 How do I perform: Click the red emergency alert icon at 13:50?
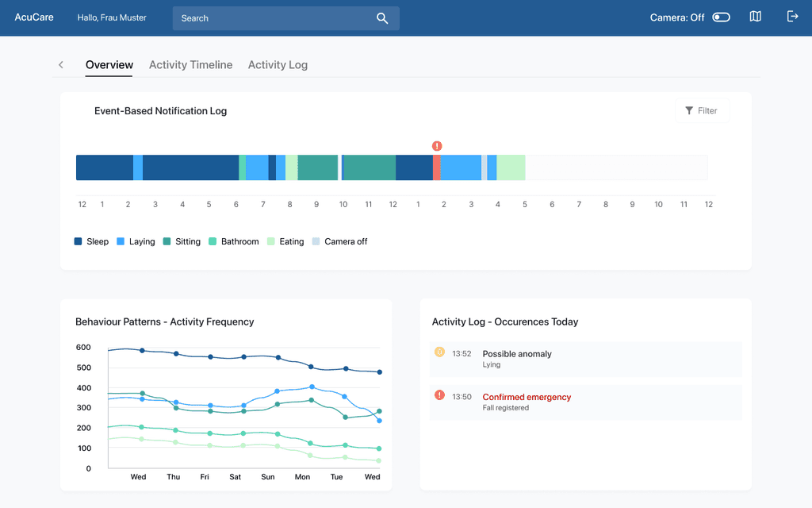point(439,395)
